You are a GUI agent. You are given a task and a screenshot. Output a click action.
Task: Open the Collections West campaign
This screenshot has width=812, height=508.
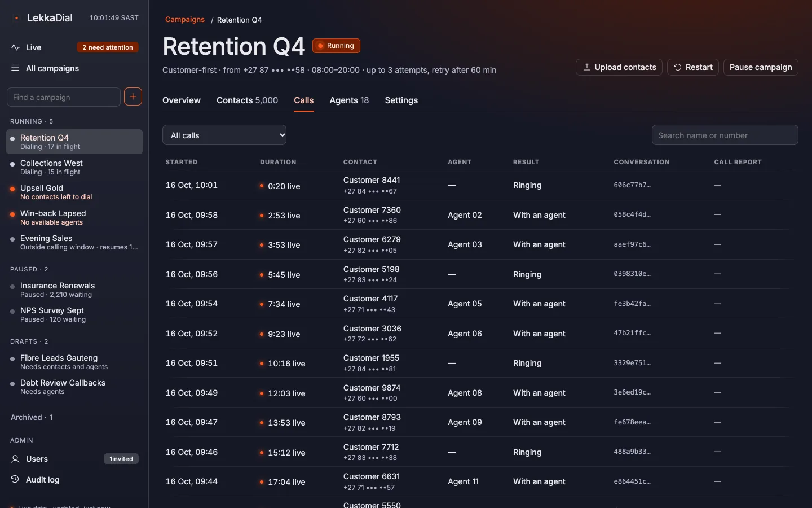point(74,167)
